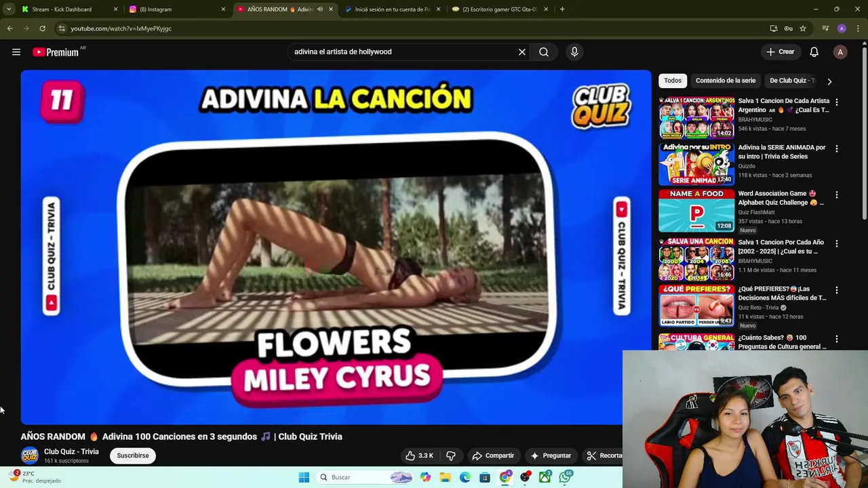Open Microsoft Edge from the taskbar

465,477
